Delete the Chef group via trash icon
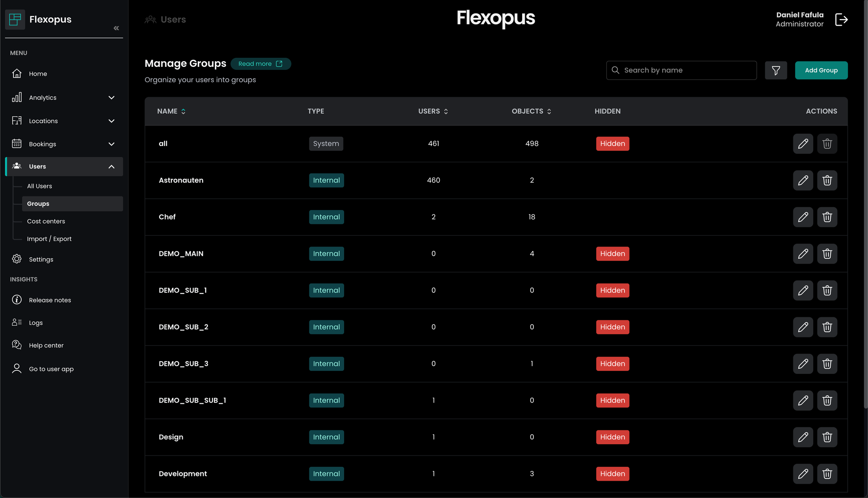 (827, 217)
